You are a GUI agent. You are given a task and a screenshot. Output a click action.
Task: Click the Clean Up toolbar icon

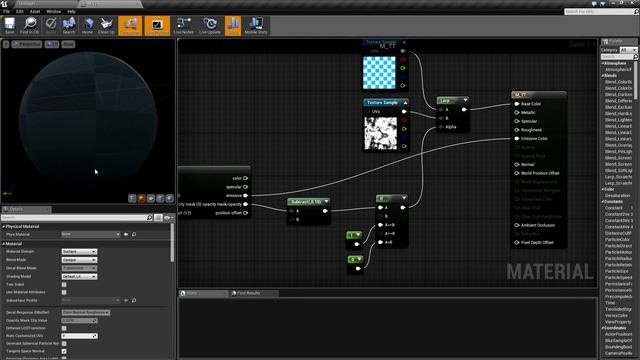tap(106, 25)
